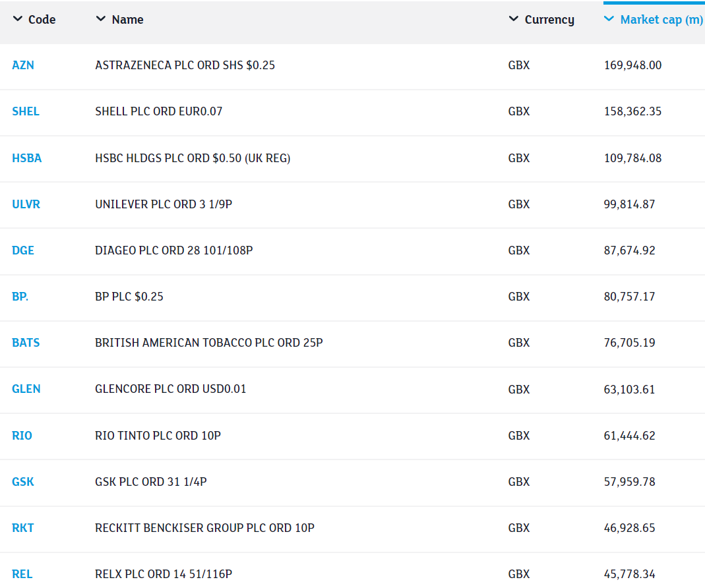Image resolution: width=705 pixels, height=588 pixels.
Task: Click the chevron icon beside Name header
Action: coord(101,19)
